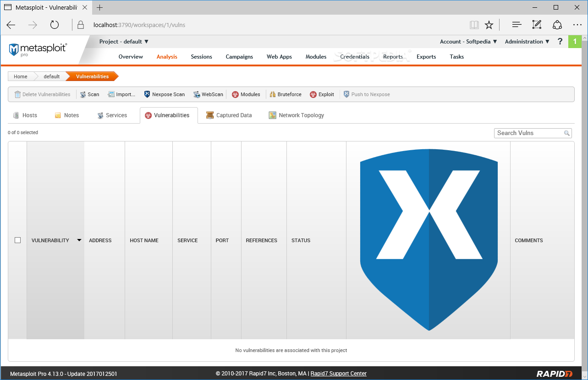The width and height of the screenshot is (588, 380).
Task: Open reading view book icon
Action: (474, 25)
